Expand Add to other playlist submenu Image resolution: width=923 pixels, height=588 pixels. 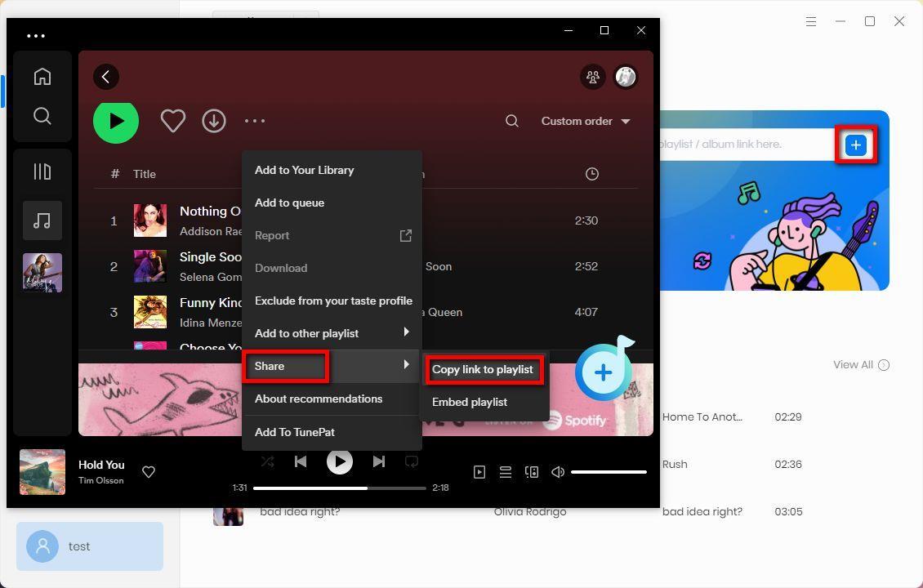(332, 333)
